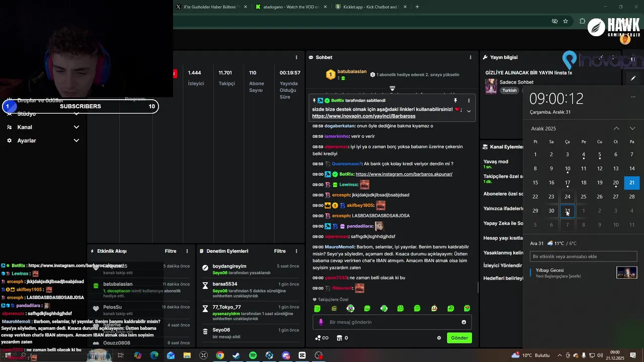This screenshot has width=644, height=362.
Task: Open MauroMemoli's username in chat
Action: point(340,247)
